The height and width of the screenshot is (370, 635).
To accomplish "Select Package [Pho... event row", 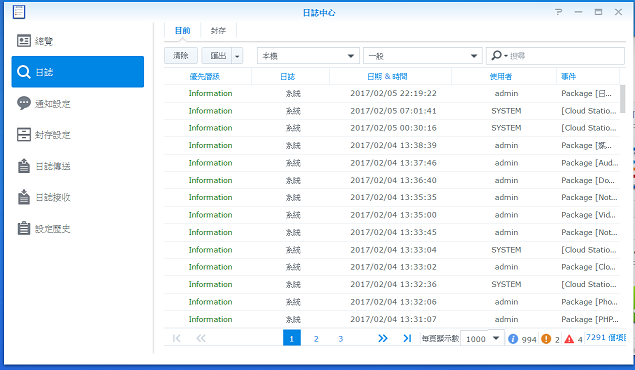I will 392,302.
